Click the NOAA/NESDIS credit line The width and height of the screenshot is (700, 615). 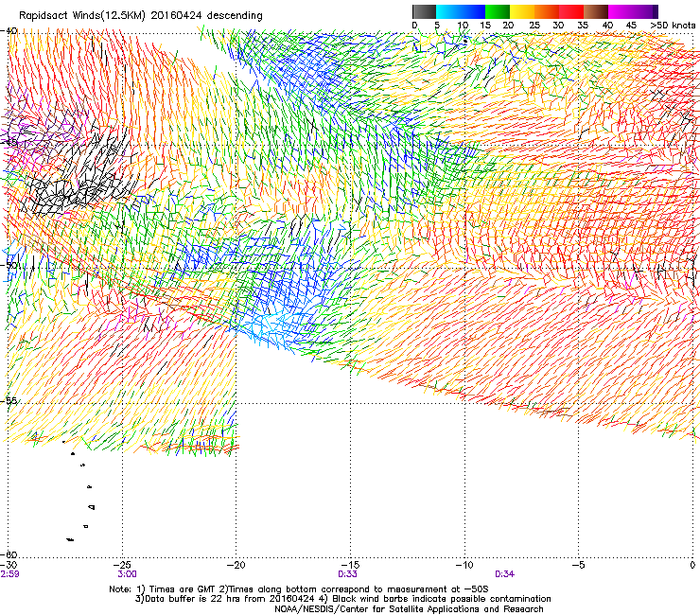coord(409,609)
